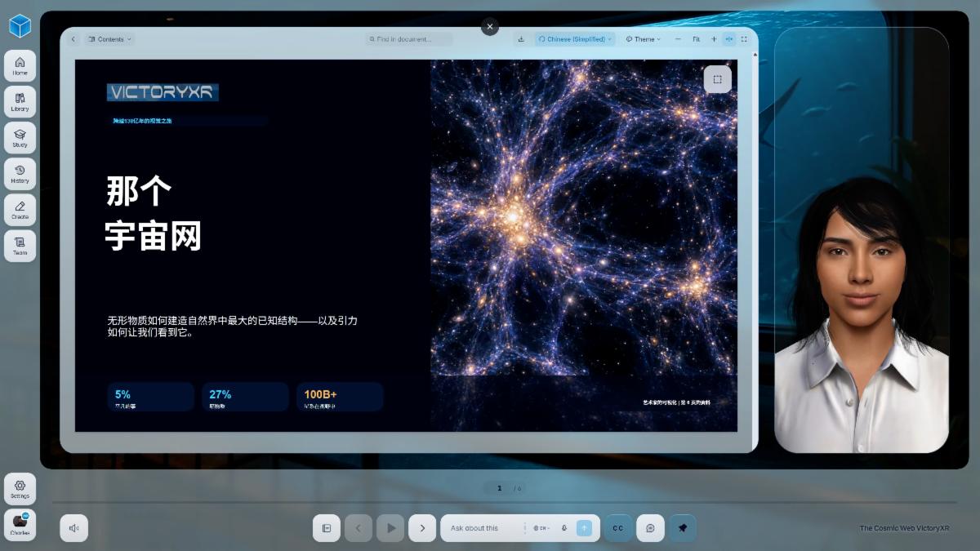Click the Fit zoom button
980x551 pixels.
tap(696, 39)
